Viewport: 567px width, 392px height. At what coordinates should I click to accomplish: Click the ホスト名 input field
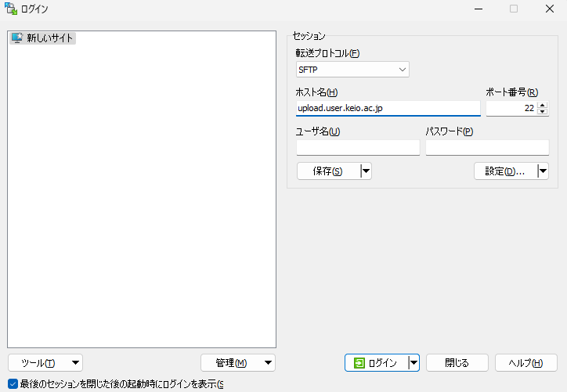click(388, 108)
